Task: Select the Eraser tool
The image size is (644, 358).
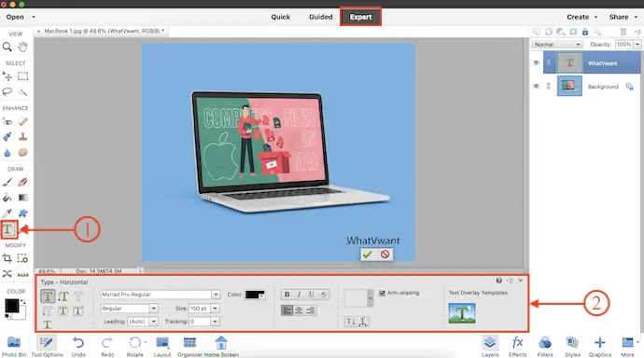Action: click(22, 182)
